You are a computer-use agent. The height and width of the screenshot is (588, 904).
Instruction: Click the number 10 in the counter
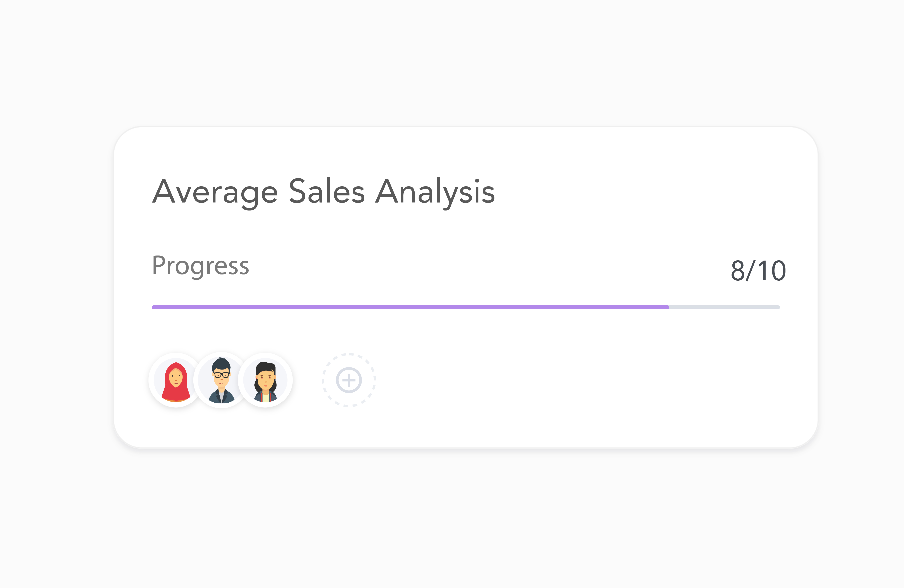pos(772,271)
